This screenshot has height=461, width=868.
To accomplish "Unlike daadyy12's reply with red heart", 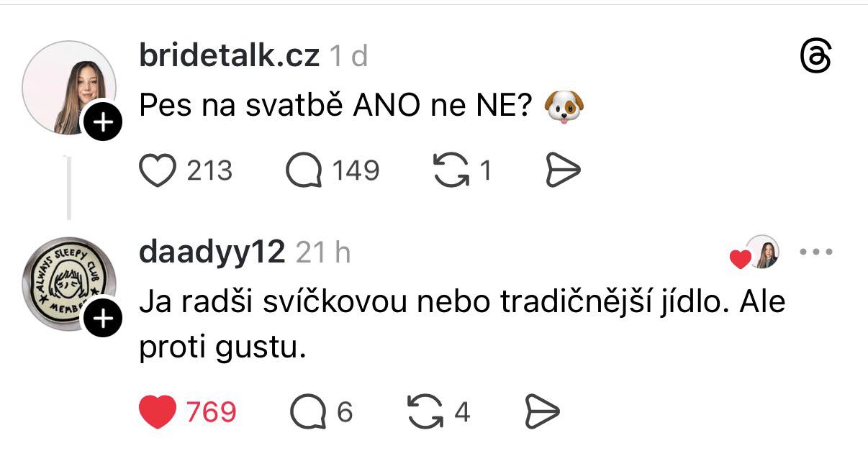I will click(x=157, y=412).
